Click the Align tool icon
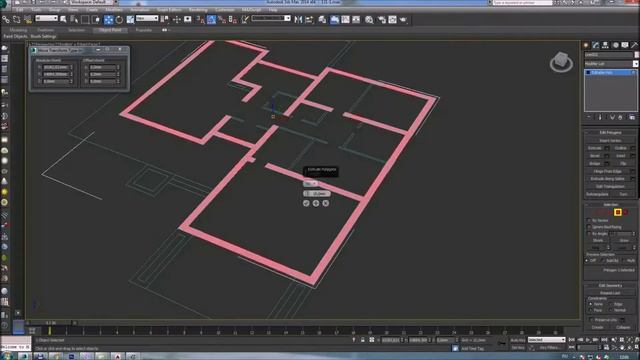640x360 pixels. [x=309, y=19]
